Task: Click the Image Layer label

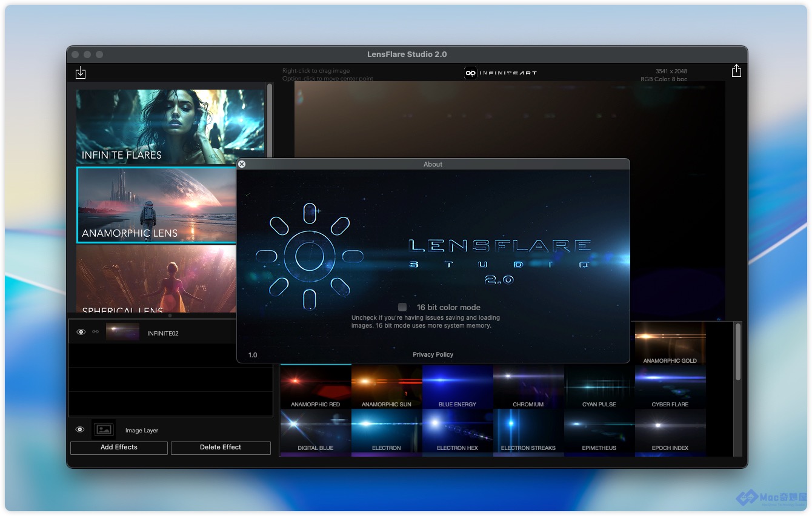Action: click(x=142, y=431)
